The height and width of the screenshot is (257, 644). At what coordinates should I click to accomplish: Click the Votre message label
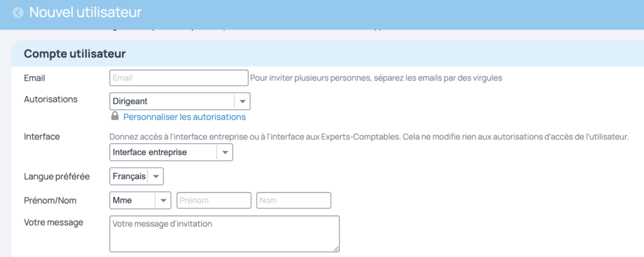point(53,222)
